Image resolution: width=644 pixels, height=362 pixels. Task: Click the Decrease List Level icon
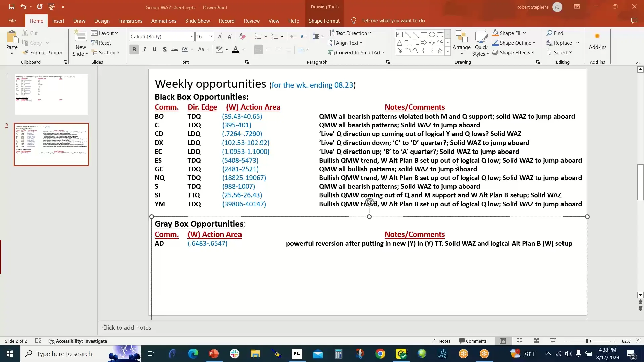point(293,36)
